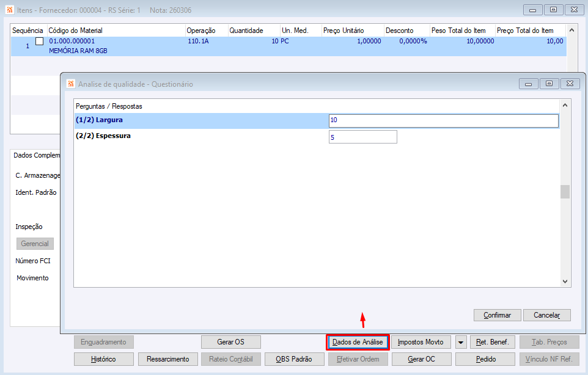588x375 pixels.
Task: Click questionnaire scrollbar up arrow
Action: [565, 106]
